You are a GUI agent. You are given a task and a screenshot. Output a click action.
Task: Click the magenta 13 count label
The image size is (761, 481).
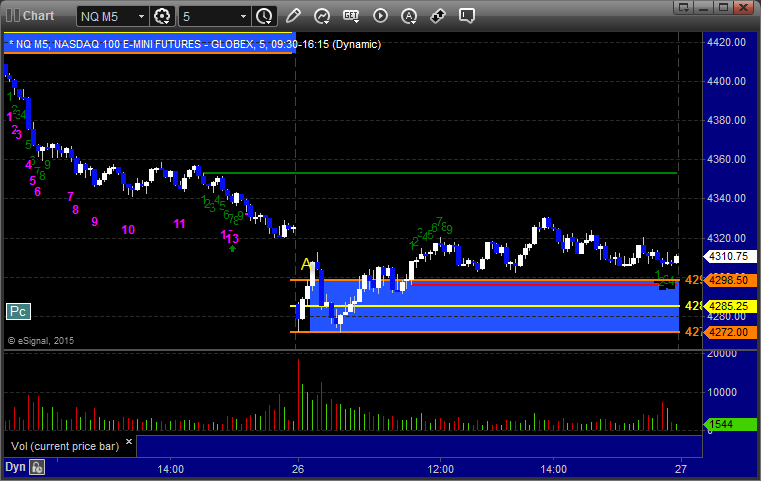click(x=233, y=238)
